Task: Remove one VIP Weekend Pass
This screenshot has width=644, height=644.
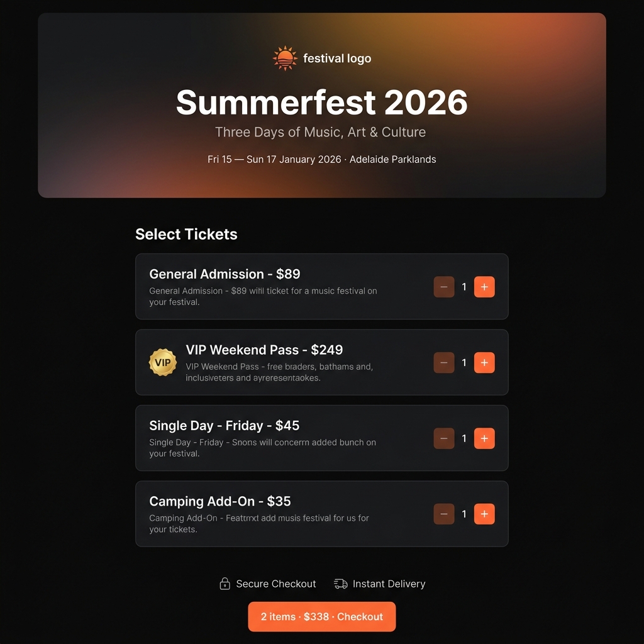Action: (444, 362)
